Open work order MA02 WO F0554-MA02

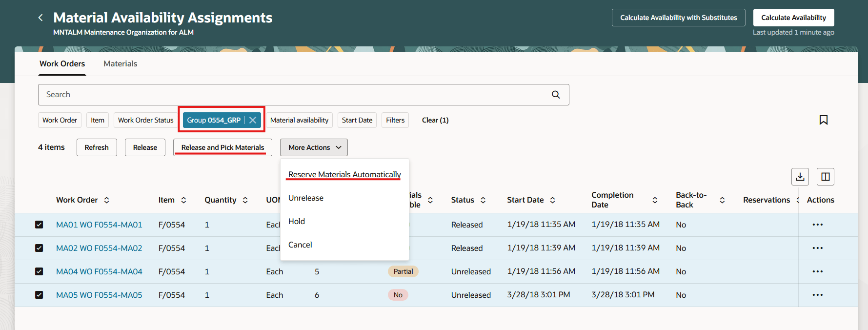pyautogui.click(x=99, y=248)
